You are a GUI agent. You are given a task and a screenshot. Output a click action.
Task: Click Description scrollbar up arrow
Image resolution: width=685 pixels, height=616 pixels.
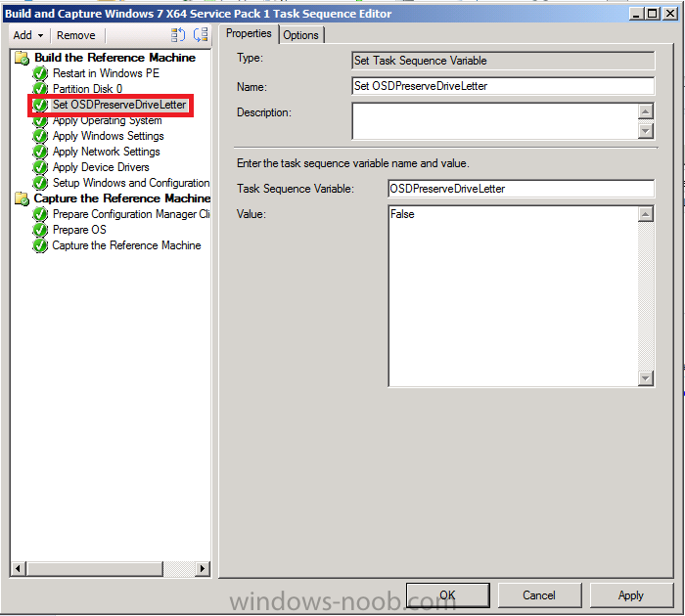pyautogui.click(x=646, y=110)
